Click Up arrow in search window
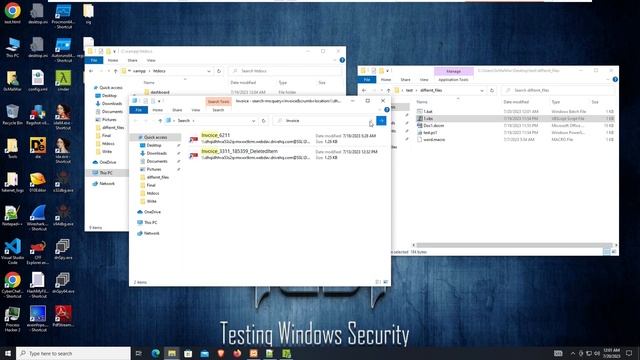This screenshot has height=360, width=640. point(160,121)
